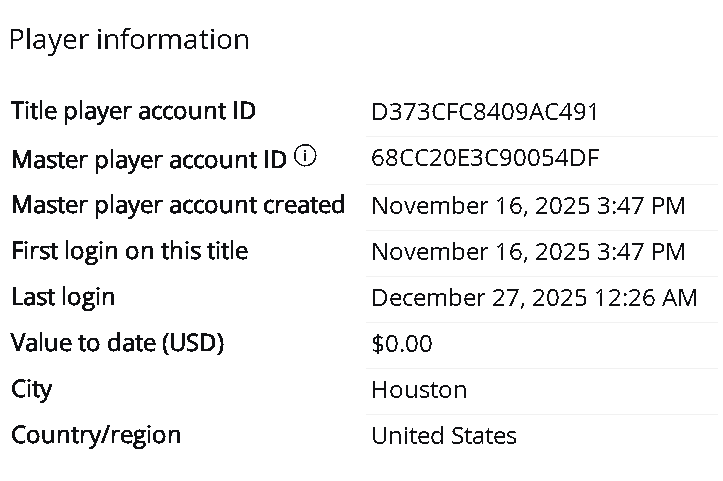Select the Master player account ID label
Viewport: 723px width, 481px height.
click(x=149, y=159)
